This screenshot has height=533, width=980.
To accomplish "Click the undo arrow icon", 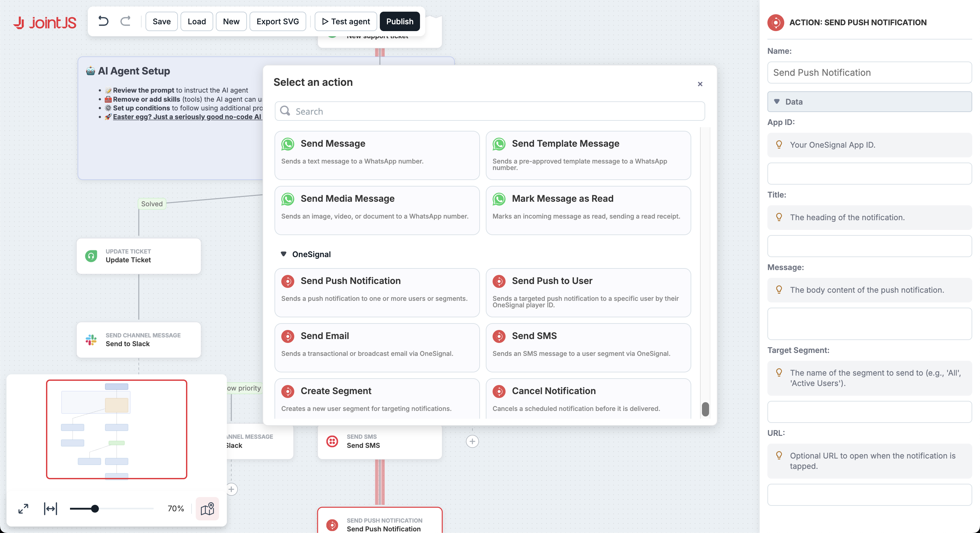I will tap(103, 21).
